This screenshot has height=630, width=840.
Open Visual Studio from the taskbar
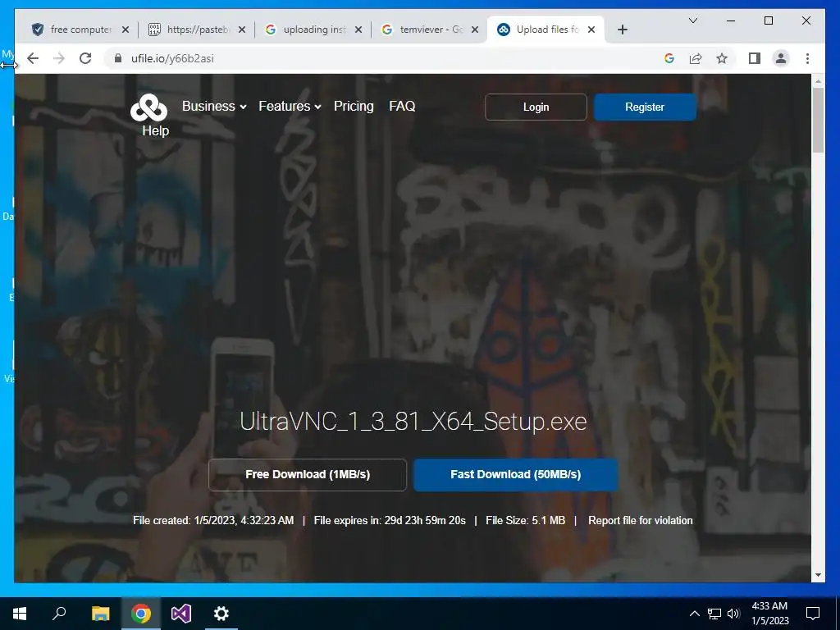tap(181, 614)
